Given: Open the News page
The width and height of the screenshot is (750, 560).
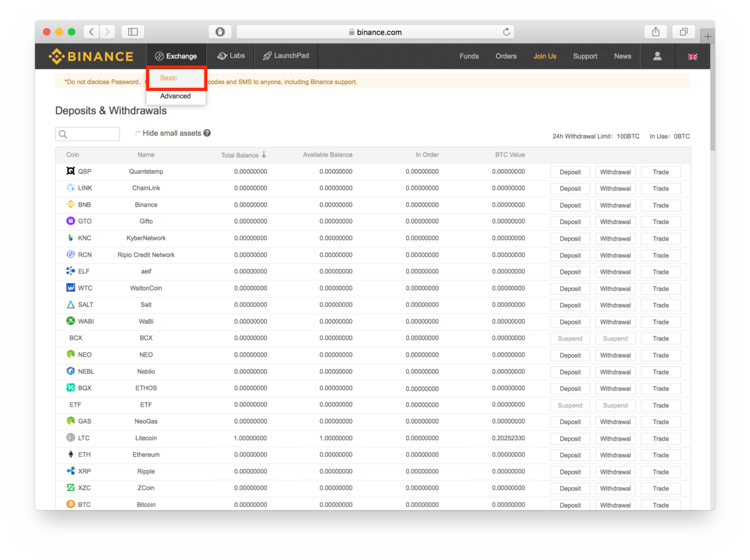Looking at the screenshot, I should (622, 56).
